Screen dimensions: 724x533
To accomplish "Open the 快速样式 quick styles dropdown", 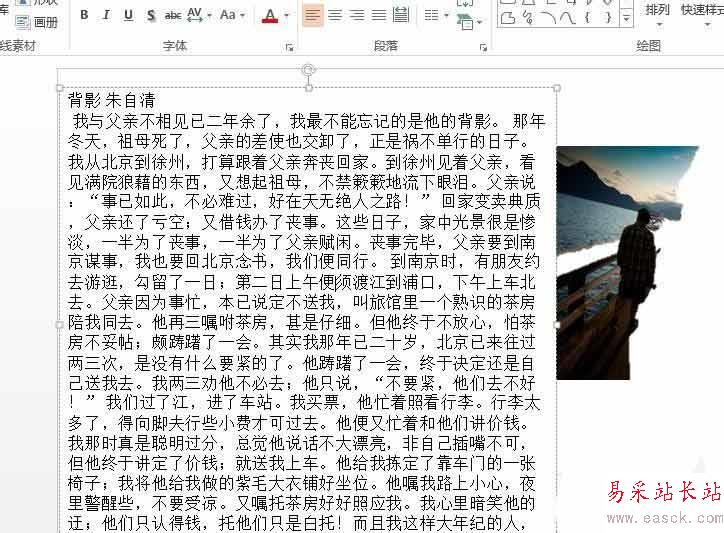I will [702, 14].
